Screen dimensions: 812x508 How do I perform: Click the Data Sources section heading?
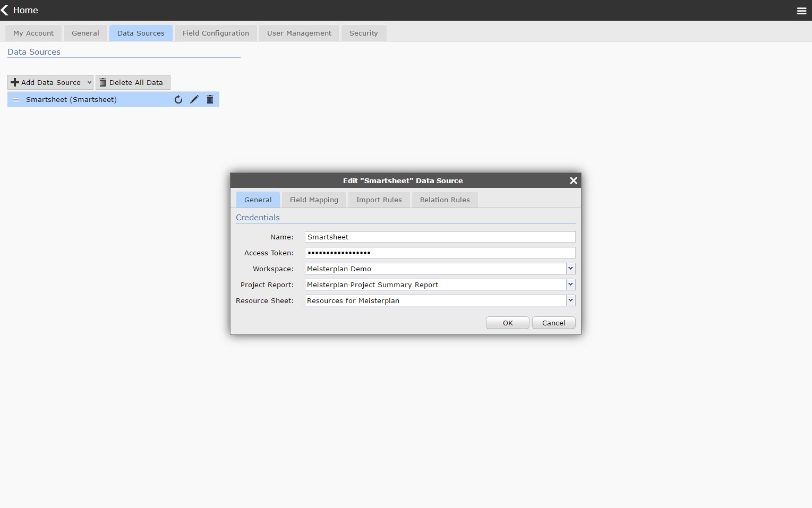tap(34, 52)
